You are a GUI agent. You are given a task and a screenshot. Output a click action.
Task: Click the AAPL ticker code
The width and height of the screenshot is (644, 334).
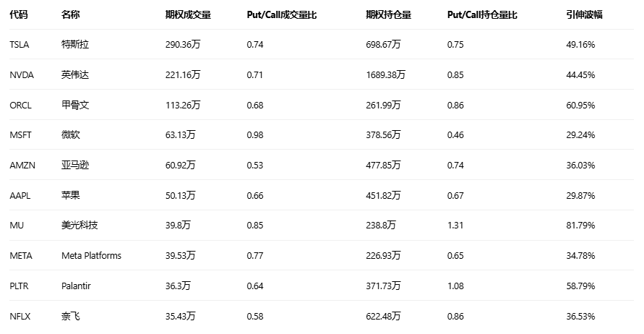(20, 196)
